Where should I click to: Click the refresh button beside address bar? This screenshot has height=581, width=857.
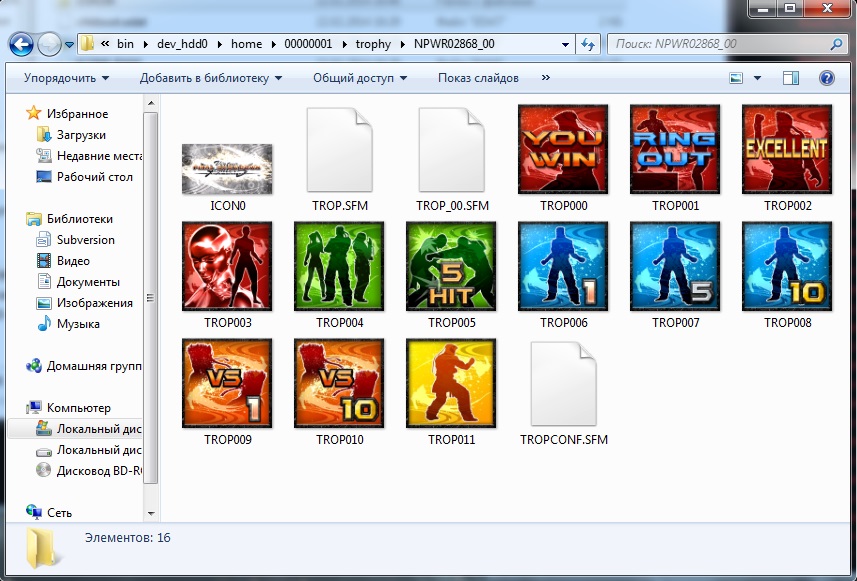click(x=588, y=44)
